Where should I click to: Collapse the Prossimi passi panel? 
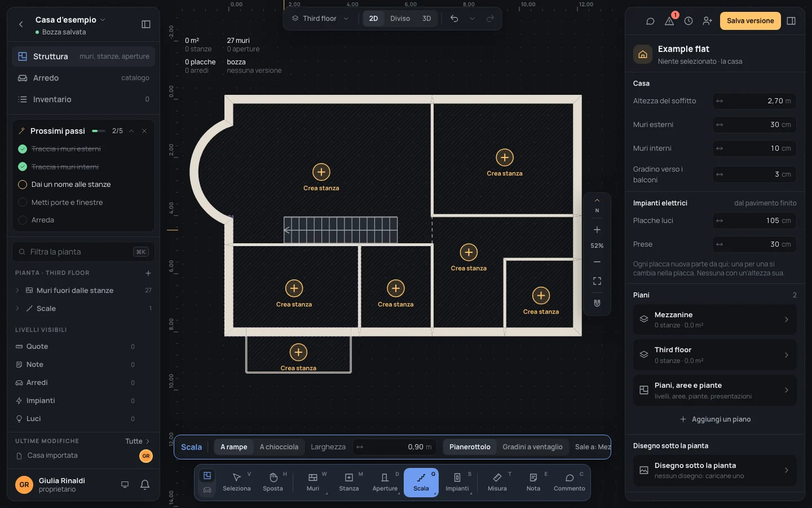point(131,131)
